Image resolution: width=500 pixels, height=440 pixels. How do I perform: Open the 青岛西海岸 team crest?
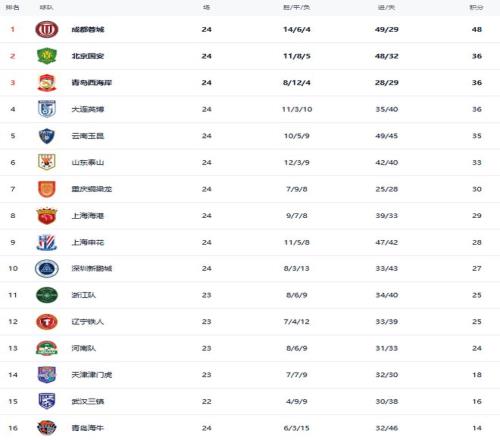(x=47, y=83)
